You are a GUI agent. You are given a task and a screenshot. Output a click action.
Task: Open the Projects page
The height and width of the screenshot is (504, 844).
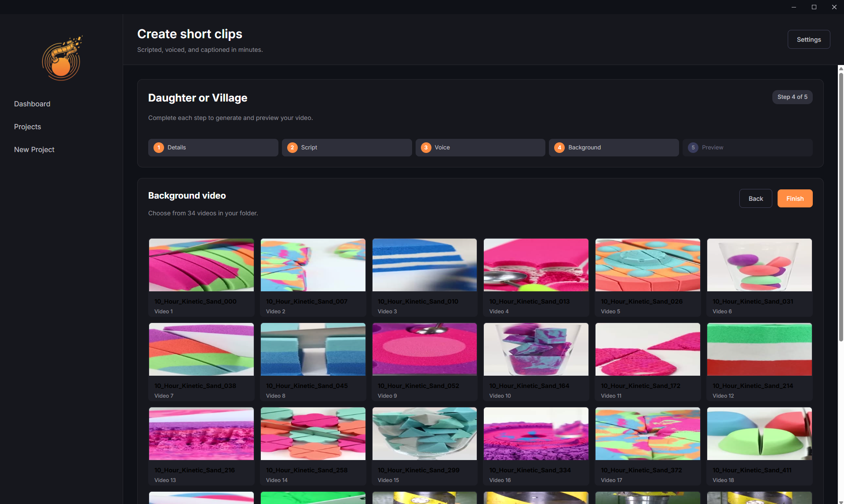coord(27,127)
